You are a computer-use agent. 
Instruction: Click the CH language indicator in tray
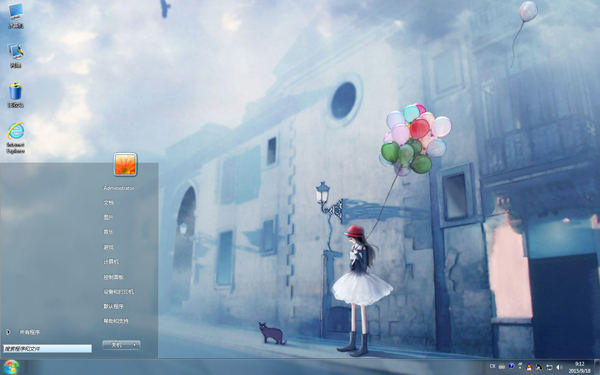point(492,367)
